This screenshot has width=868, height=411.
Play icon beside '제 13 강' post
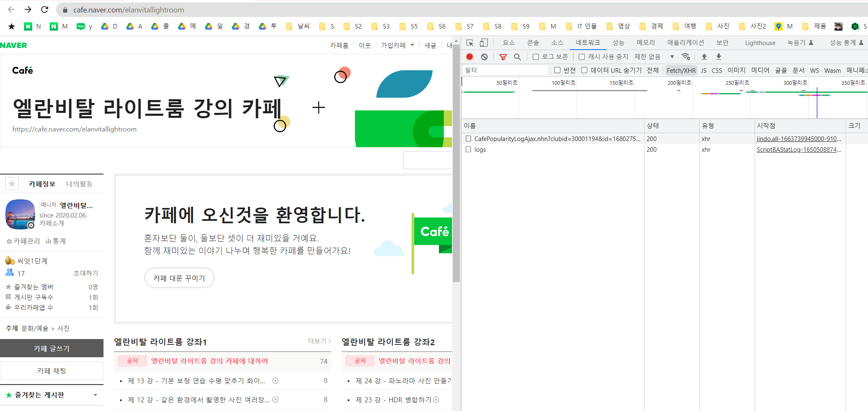(275, 380)
